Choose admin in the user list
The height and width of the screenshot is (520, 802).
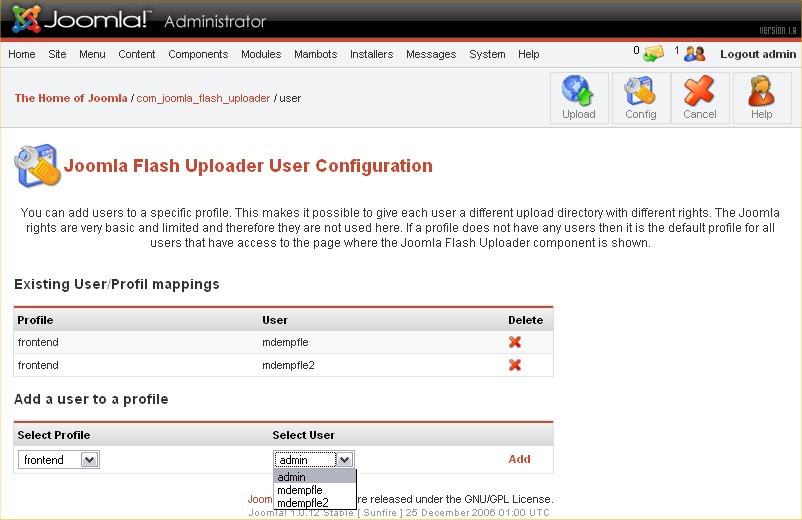tap(315, 477)
